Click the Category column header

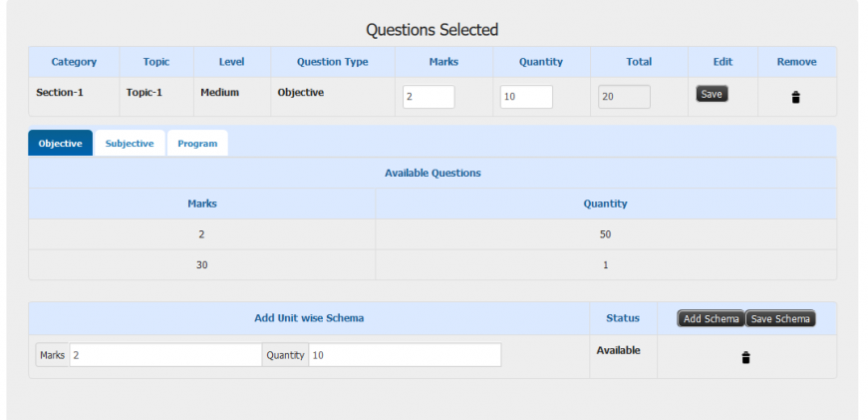[74, 62]
